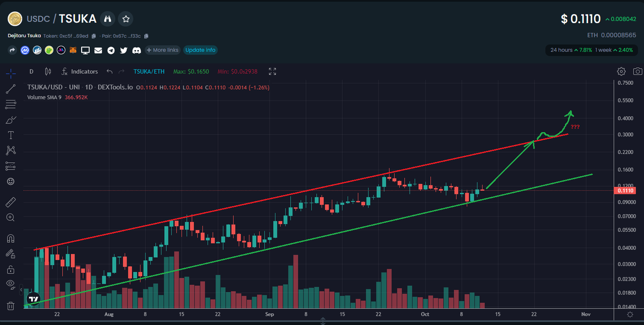Select the ruler measure tool

coord(10,202)
